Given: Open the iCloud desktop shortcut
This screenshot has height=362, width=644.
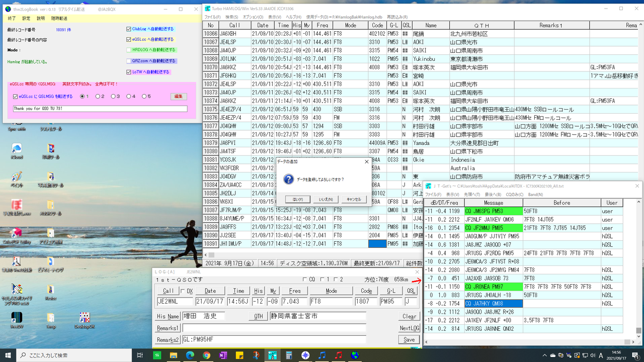Looking at the screenshot, I should tap(17, 149).
